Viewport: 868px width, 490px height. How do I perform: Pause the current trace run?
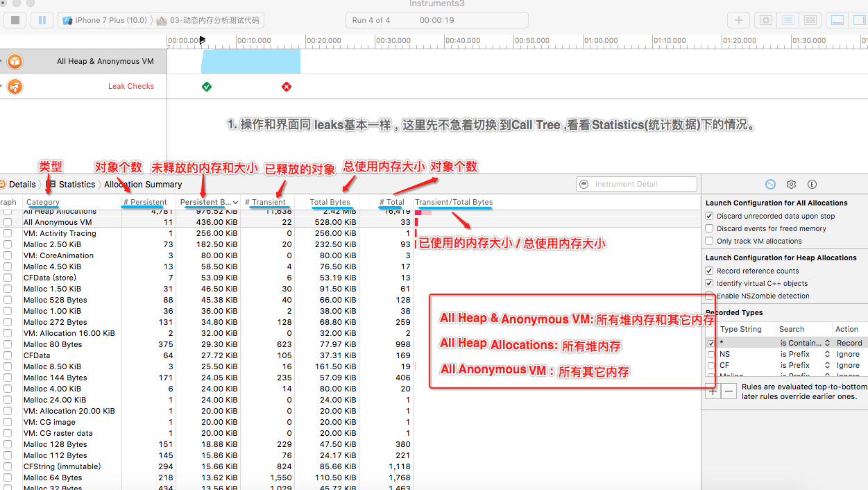tap(42, 20)
